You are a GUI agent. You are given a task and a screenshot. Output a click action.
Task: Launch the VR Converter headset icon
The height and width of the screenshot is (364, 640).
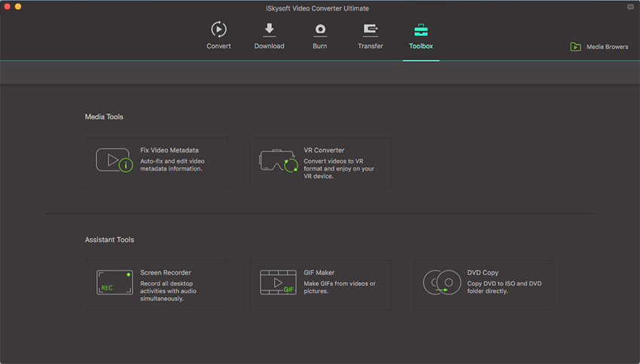pos(278,161)
